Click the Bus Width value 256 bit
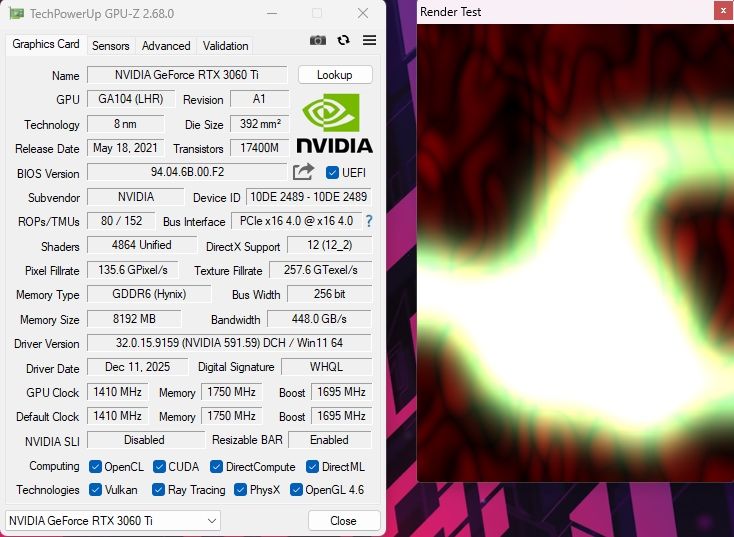Image resolution: width=734 pixels, height=537 pixels. 330,294
